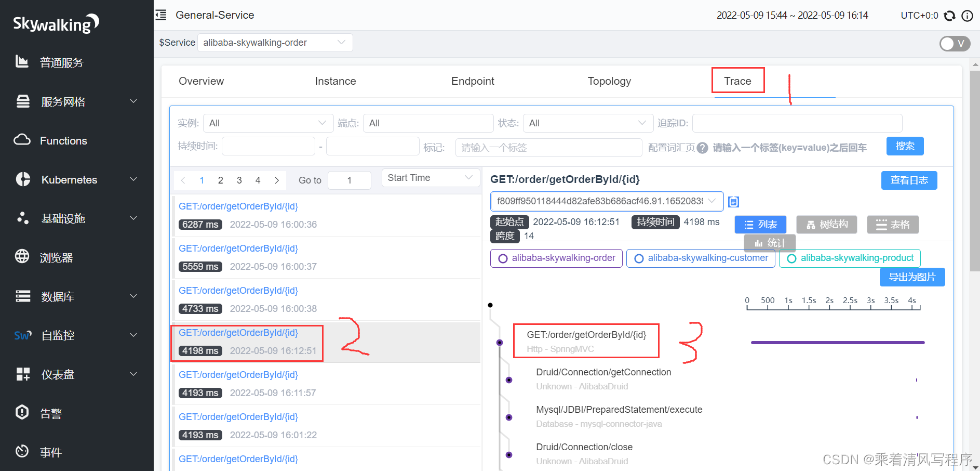The width and height of the screenshot is (980, 471).
Task: Go to page 3 of traces
Action: point(239,180)
